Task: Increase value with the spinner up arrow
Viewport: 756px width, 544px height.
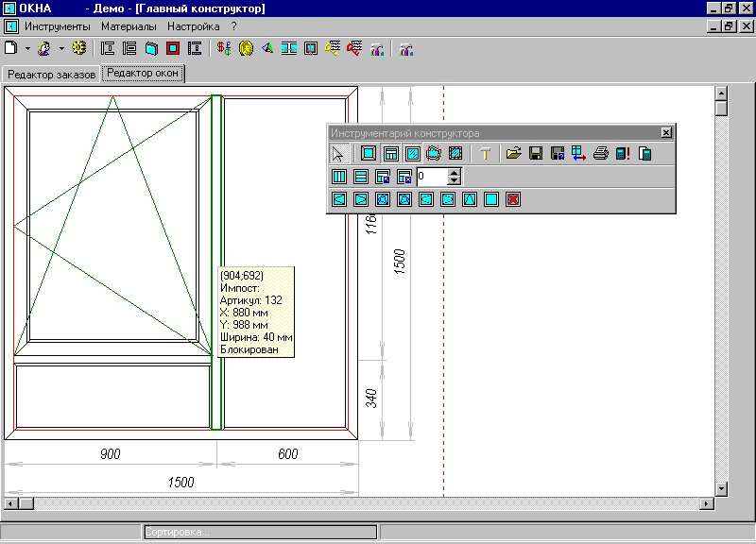Action: tap(455, 172)
